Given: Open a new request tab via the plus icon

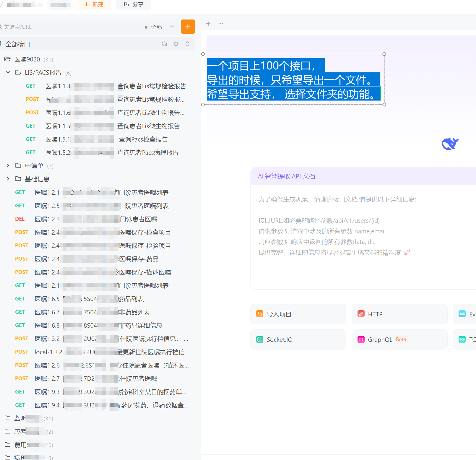Looking at the screenshot, I should [x=208, y=24].
